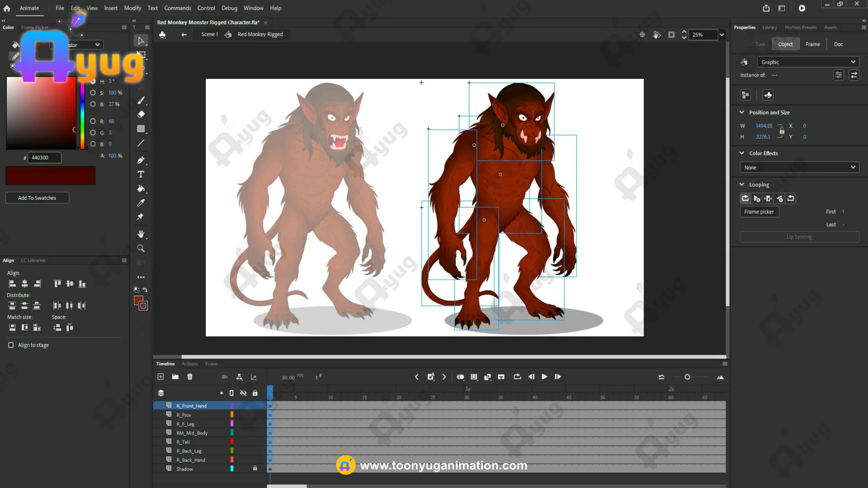Screen dimensions: 868x488
Task: Select the Zoom magnifier tool
Action: pos(141,249)
